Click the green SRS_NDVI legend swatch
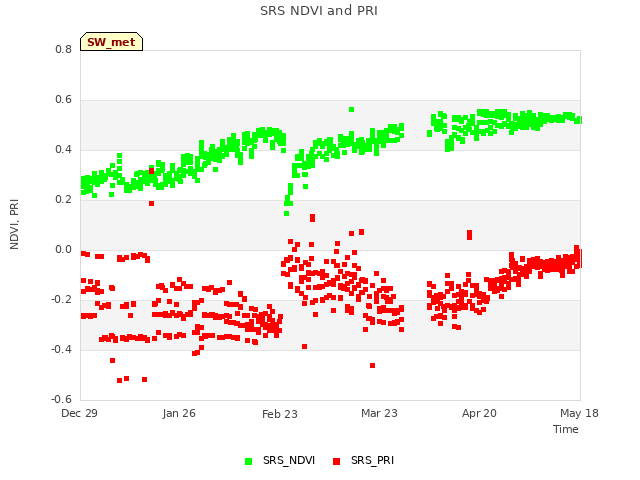The image size is (640, 480). click(x=248, y=461)
